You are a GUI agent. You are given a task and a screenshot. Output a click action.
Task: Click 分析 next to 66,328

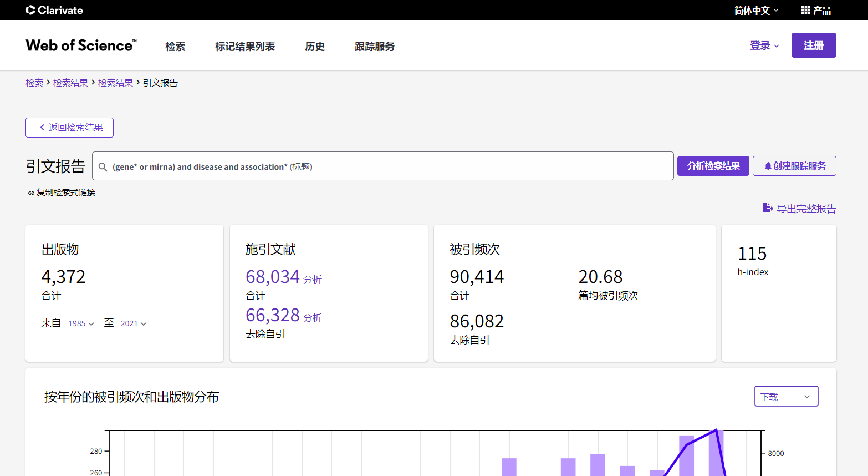pos(313,318)
